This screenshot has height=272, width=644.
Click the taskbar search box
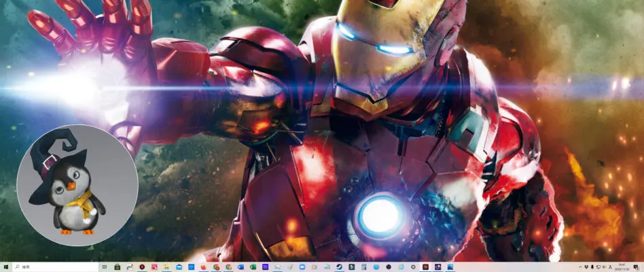click(x=56, y=267)
